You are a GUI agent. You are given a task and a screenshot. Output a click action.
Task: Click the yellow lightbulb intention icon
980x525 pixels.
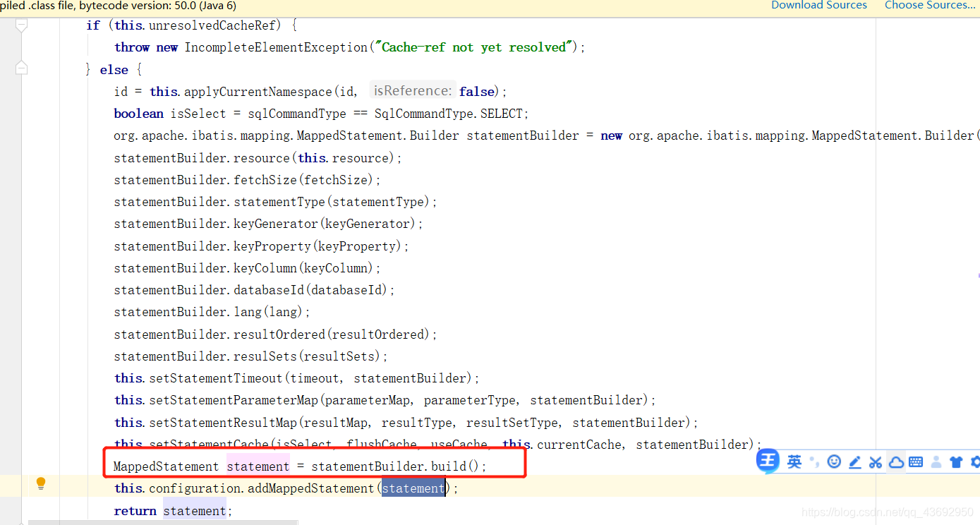41,483
